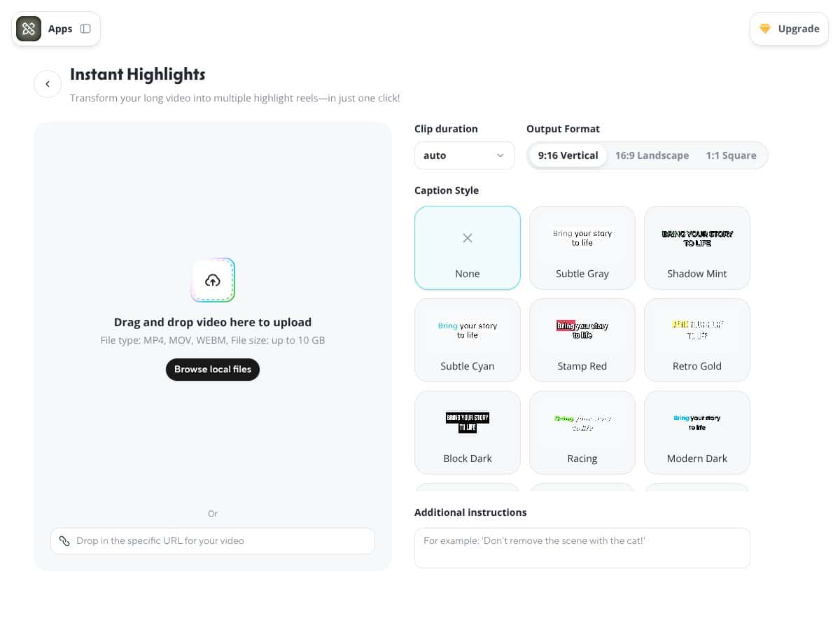Open the Apps logo icon
Viewport: 840px width, 630px height.
pyautogui.click(x=29, y=29)
